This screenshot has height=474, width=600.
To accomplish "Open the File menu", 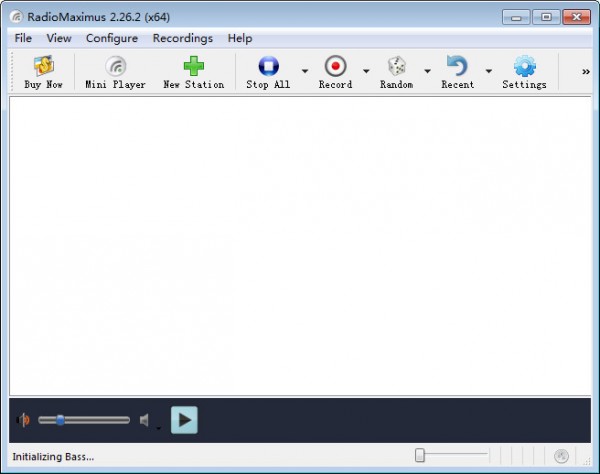I will coord(23,38).
